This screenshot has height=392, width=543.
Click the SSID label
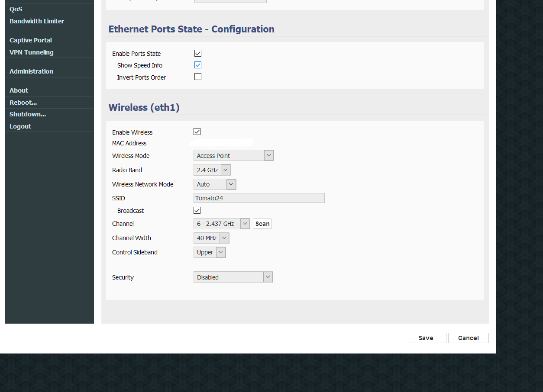point(119,198)
